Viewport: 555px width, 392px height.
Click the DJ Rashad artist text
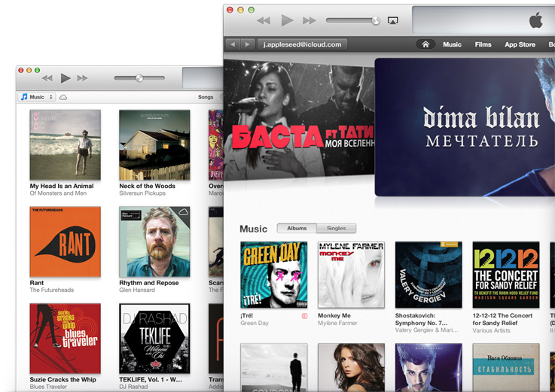(133, 387)
